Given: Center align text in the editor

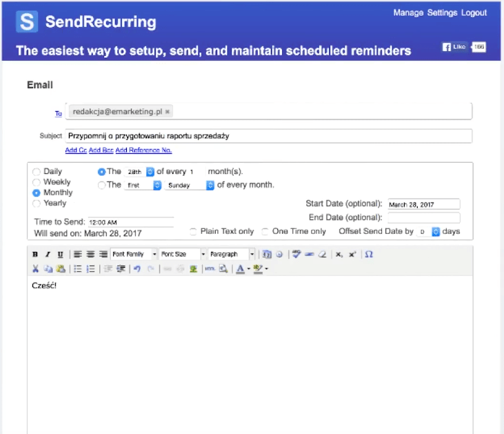Looking at the screenshot, I should pyautogui.click(x=90, y=255).
